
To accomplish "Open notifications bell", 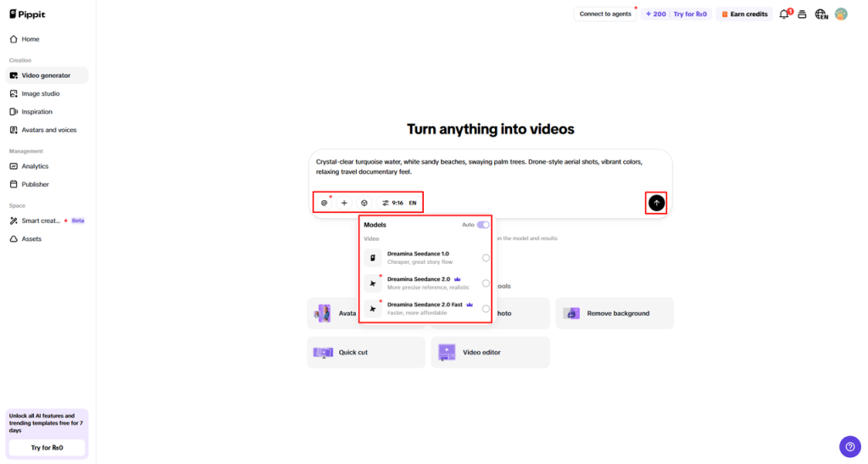I will tap(783, 14).
